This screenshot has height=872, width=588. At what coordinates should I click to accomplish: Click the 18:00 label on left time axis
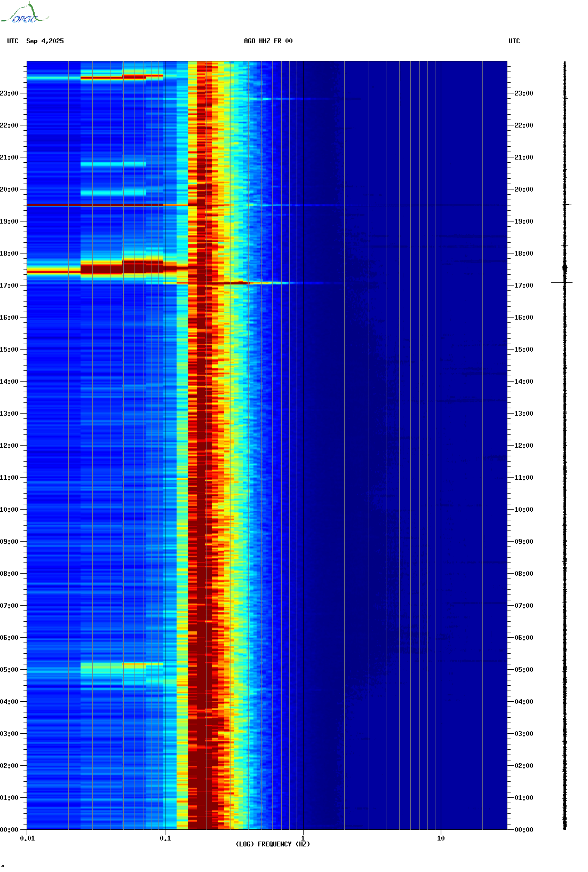[9, 253]
